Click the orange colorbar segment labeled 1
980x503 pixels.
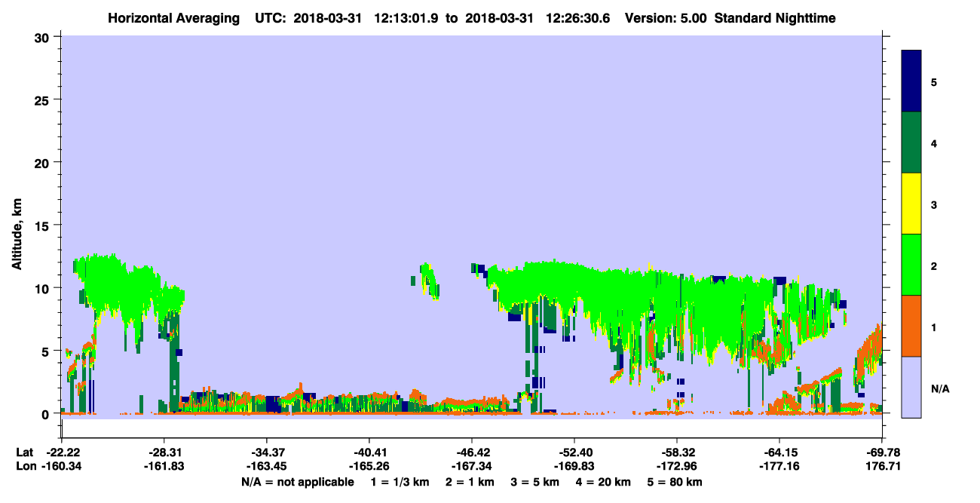pos(911,326)
